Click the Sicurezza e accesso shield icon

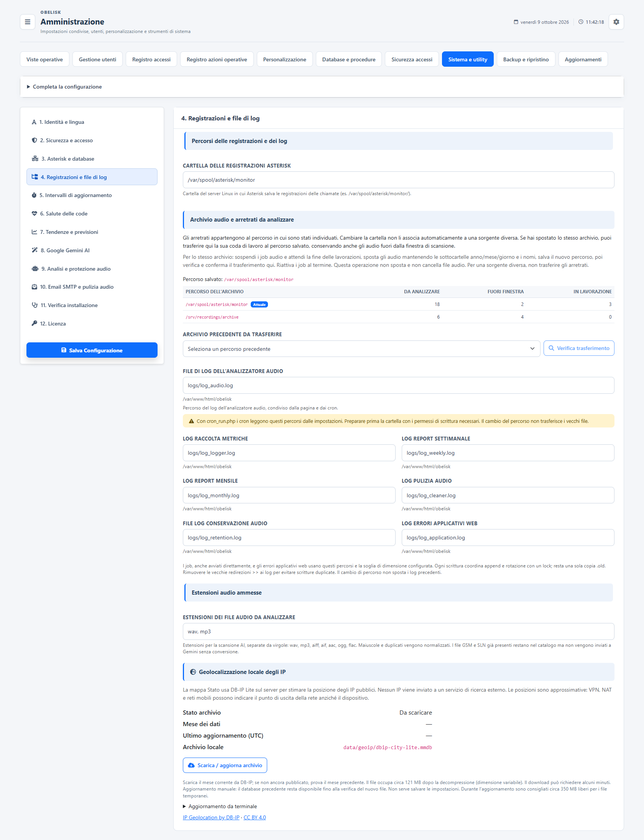(34, 140)
